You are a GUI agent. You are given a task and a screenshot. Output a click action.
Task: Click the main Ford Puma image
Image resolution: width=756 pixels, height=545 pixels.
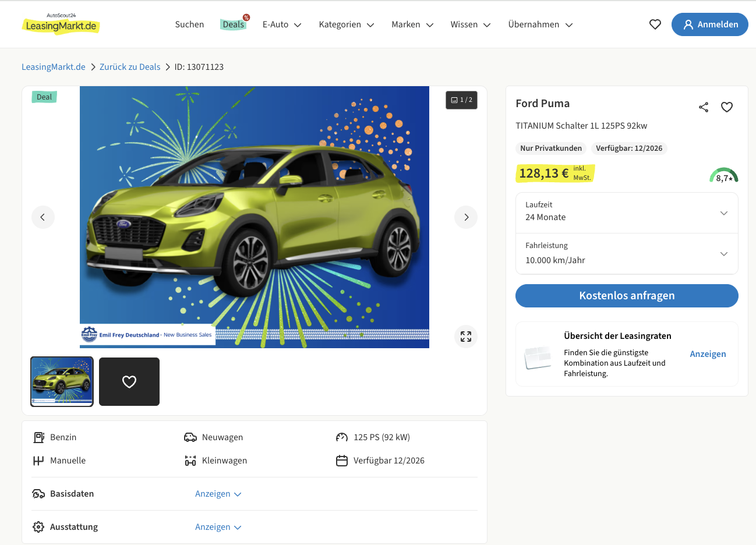tap(255, 217)
